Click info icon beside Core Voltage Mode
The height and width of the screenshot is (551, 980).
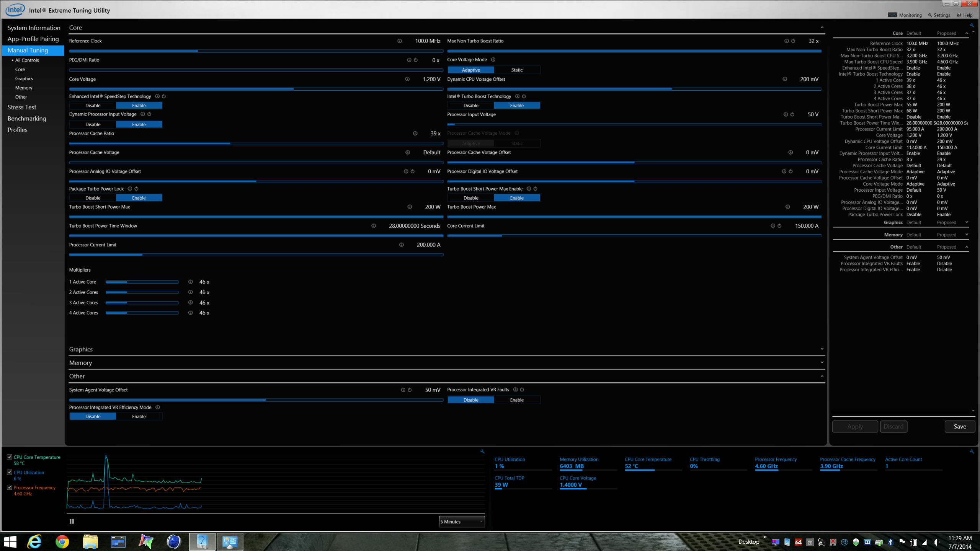click(x=493, y=60)
